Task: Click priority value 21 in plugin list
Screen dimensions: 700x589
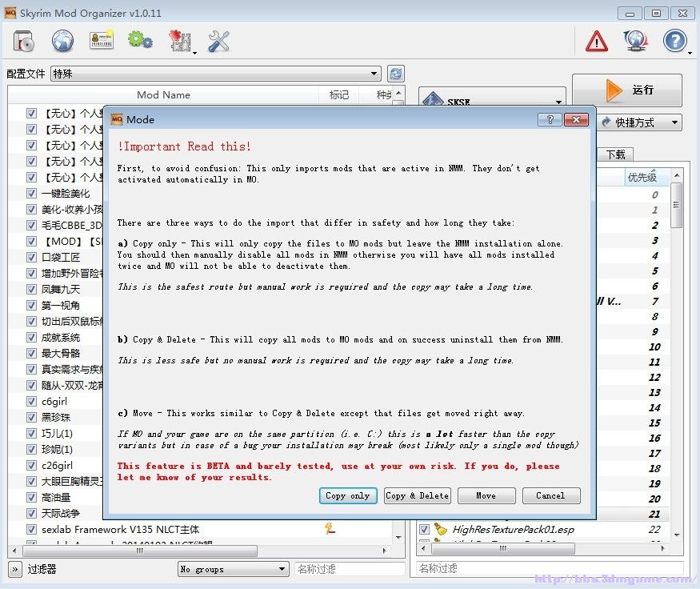Action: tap(654, 514)
